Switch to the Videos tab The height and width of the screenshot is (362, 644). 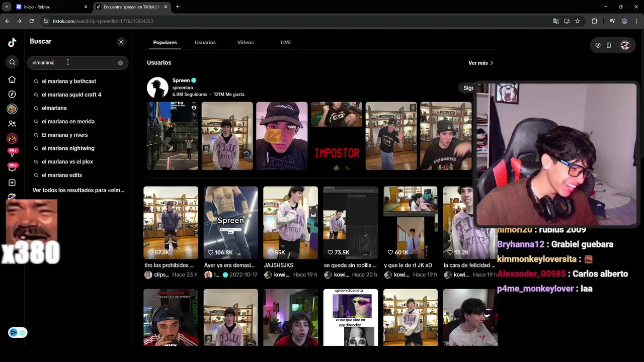click(x=246, y=43)
